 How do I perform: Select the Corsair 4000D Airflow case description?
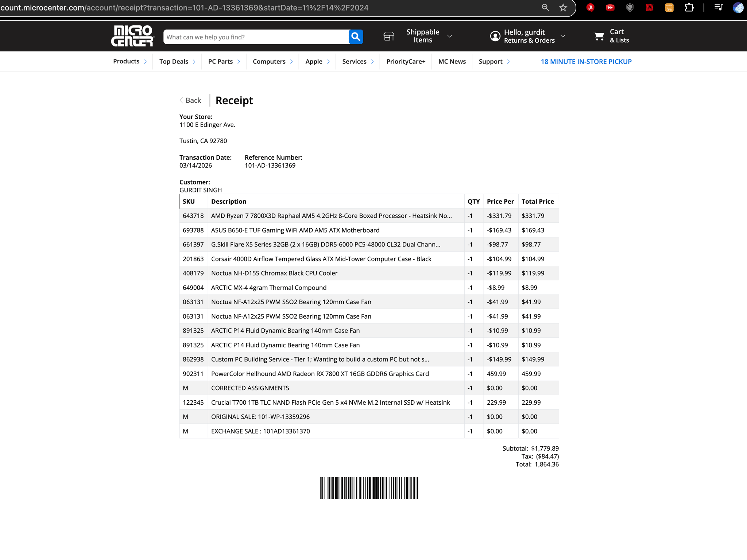pos(321,259)
